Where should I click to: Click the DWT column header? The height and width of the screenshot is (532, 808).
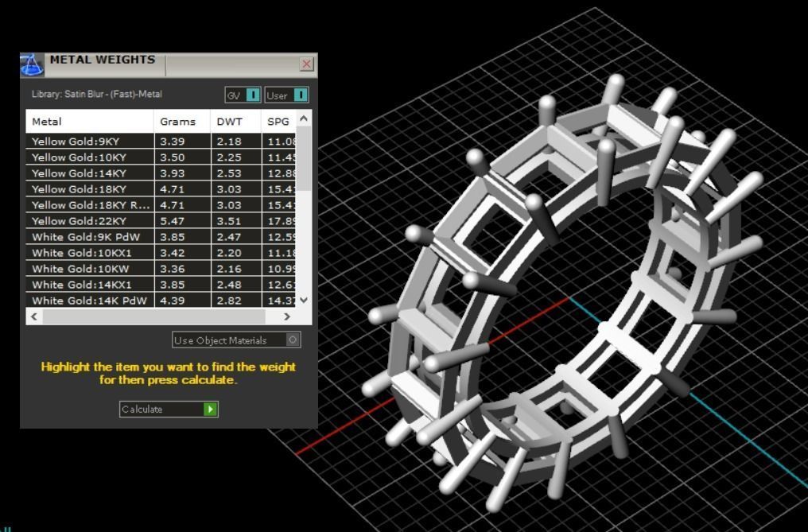click(x=236, y=122)
